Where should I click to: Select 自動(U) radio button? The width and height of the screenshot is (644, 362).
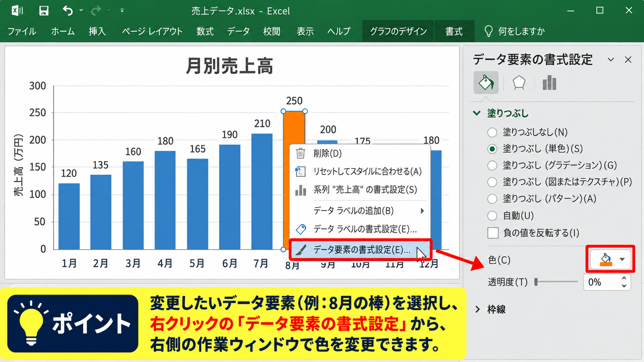click(x=492, y=216)
